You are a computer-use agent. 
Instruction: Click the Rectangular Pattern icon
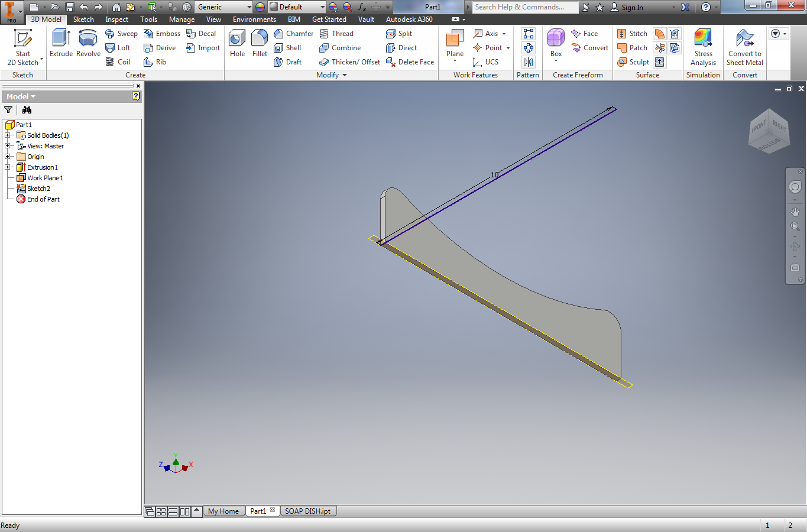(x=529, y=34)
